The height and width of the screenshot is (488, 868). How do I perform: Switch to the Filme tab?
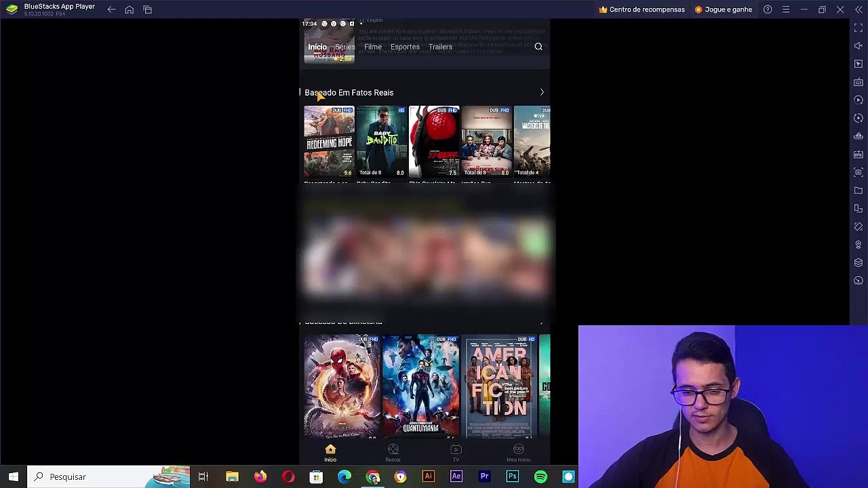(x=373, y=47)
